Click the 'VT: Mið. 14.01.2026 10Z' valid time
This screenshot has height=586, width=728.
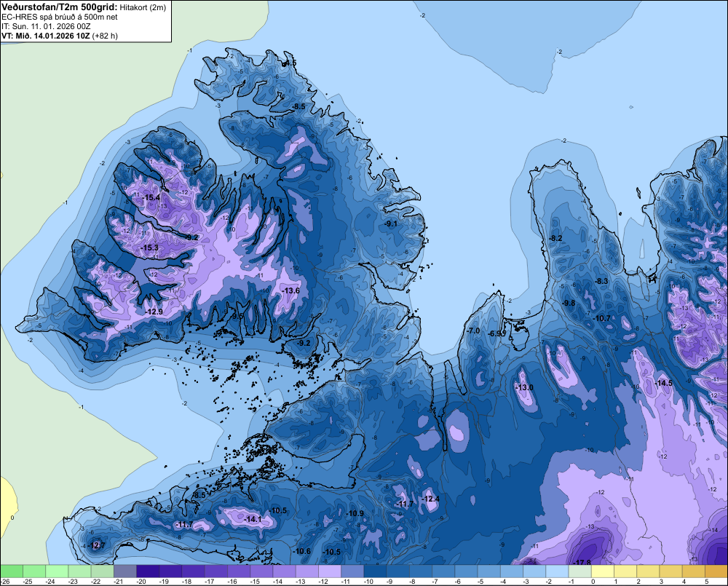pyautogui.click(x=45, y=36)
